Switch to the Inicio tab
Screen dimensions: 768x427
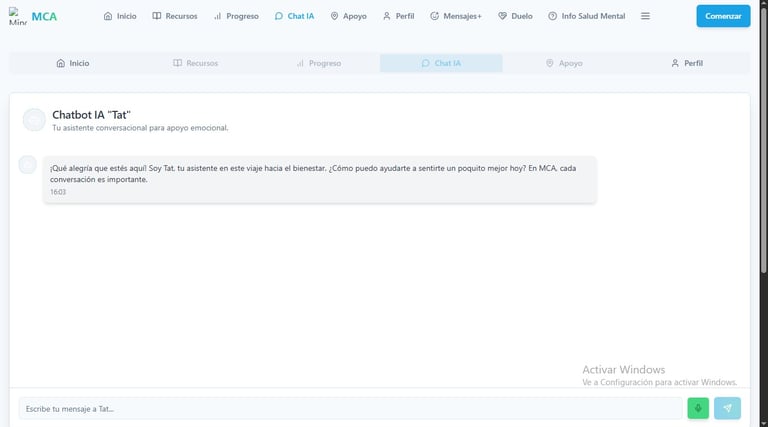pos(72,63)
